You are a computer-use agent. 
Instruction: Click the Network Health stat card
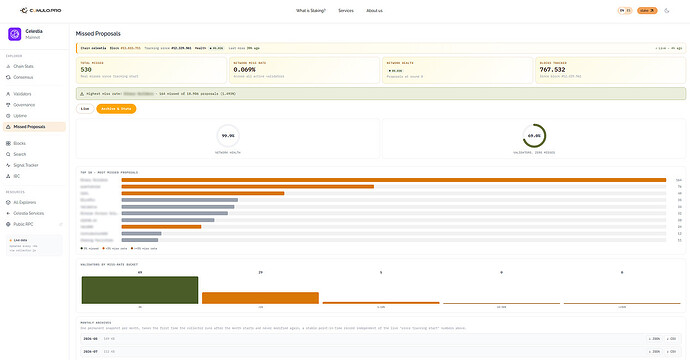tap(457, 70)
